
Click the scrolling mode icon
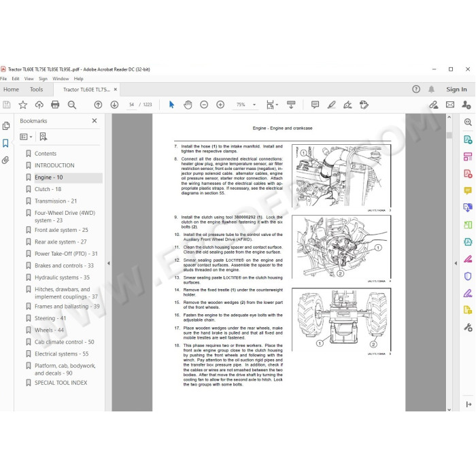pyautogui.click(x=291, y=105)
